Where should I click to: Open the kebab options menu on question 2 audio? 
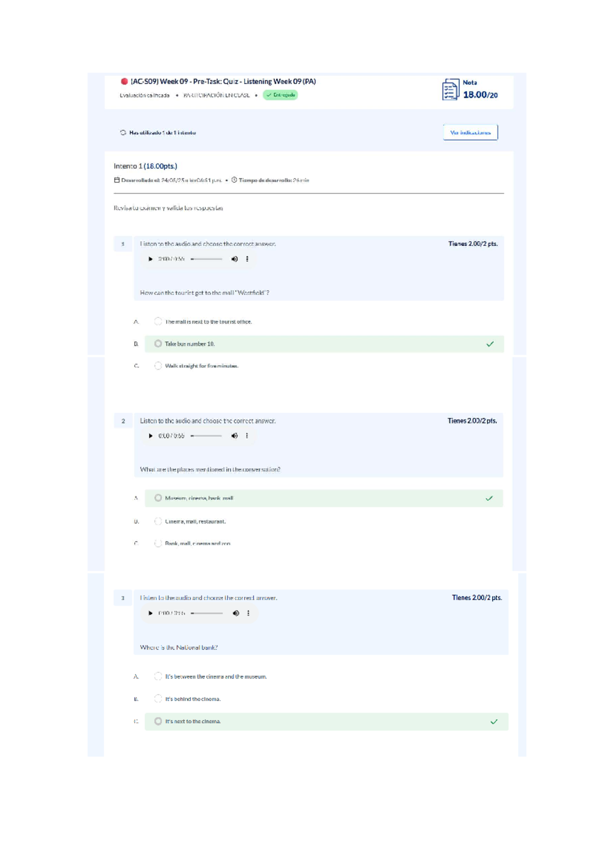248,437
